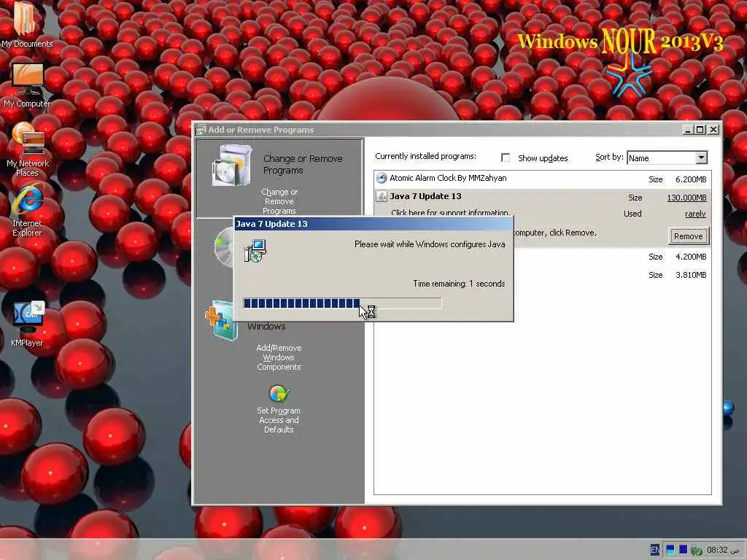Screen dimensions: 747x560
Task: Click here for support information link
Action: [x=450, y=212]
